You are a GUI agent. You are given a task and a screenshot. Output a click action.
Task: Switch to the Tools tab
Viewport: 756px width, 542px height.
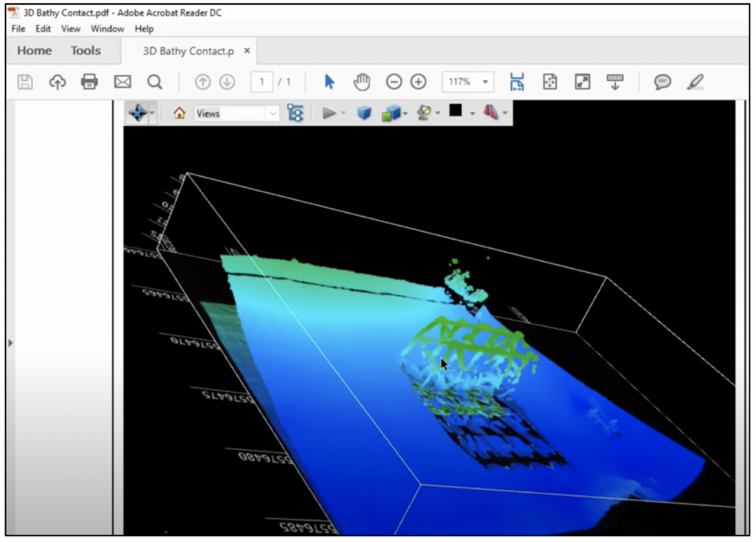[x=86, y=51]
